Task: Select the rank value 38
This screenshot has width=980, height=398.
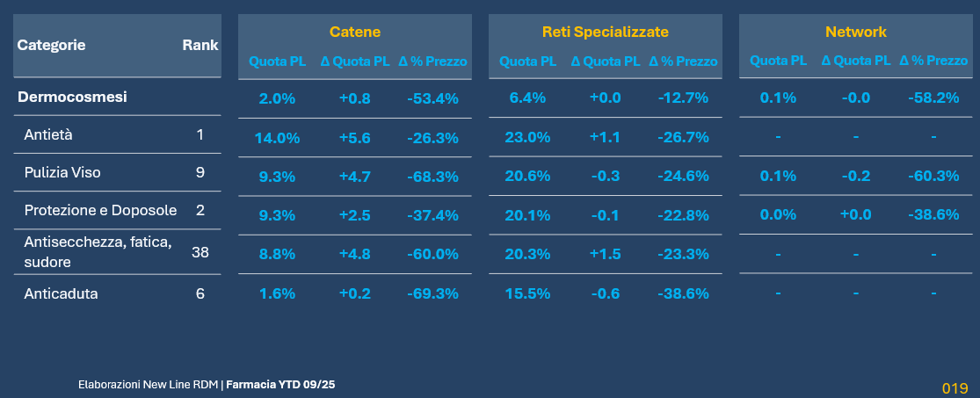Action: tap(200, 252)
